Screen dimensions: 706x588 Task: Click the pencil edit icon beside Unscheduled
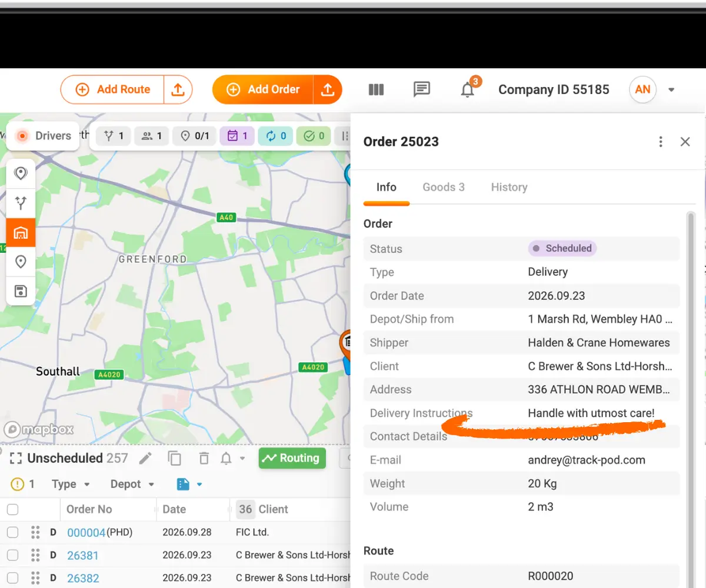click(145, 458)
